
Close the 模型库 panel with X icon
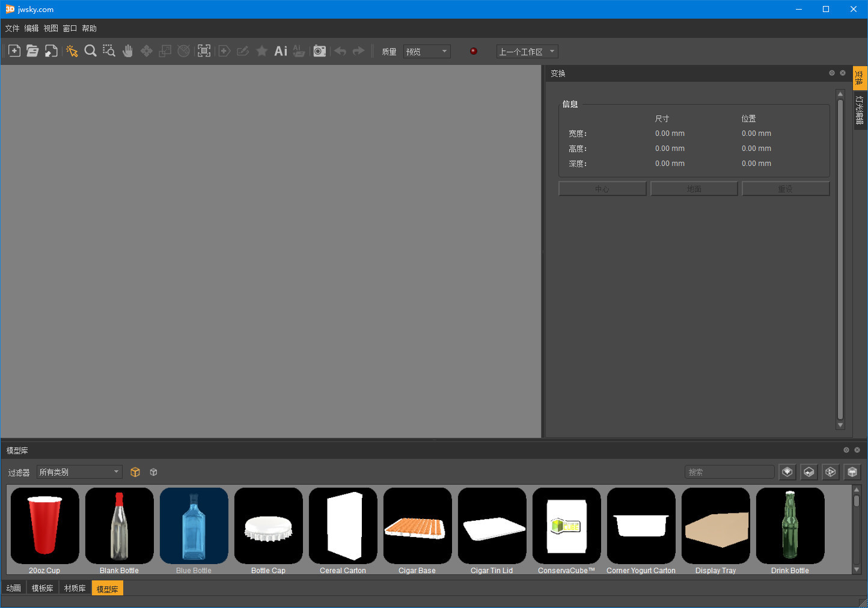pyautogui.click(x=857, y=450)
